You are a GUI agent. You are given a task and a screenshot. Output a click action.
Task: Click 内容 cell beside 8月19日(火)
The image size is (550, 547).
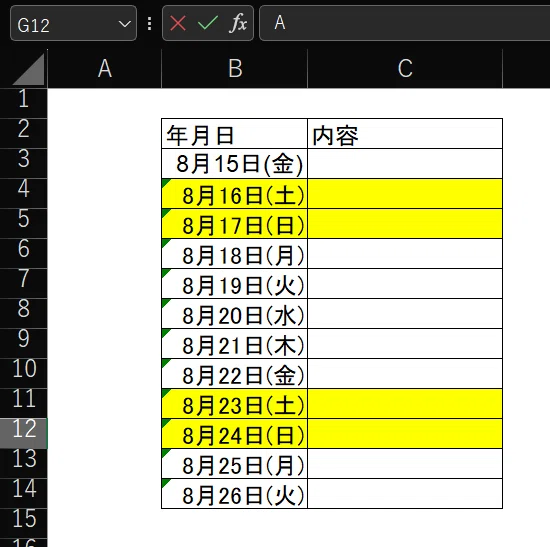click(405, 283)
